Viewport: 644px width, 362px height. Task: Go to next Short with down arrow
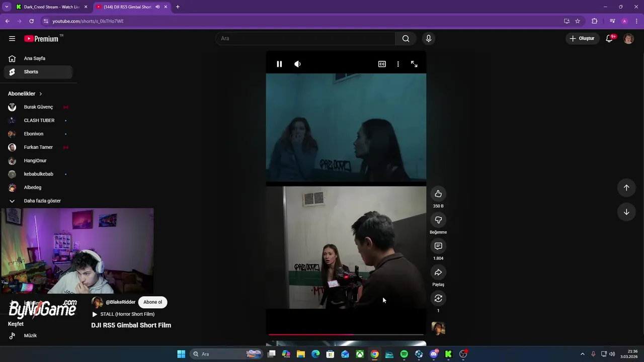pyautogui.click(x=626, y=212)
